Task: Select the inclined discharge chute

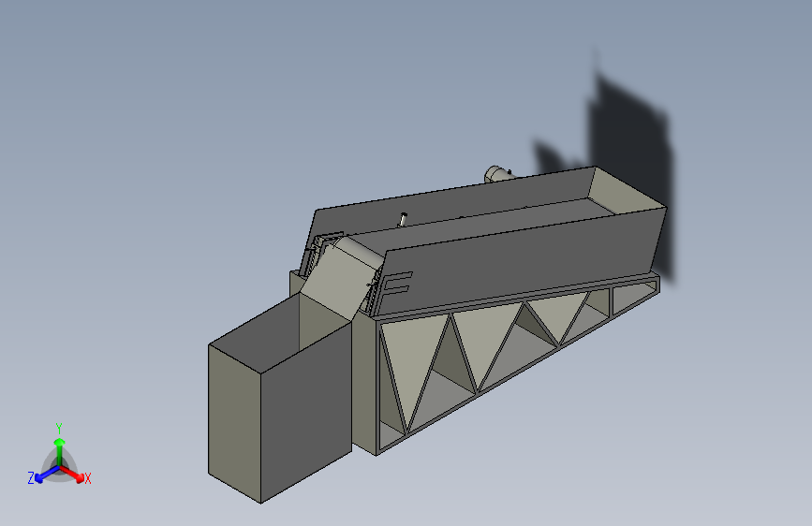Action: coord(342,277)
